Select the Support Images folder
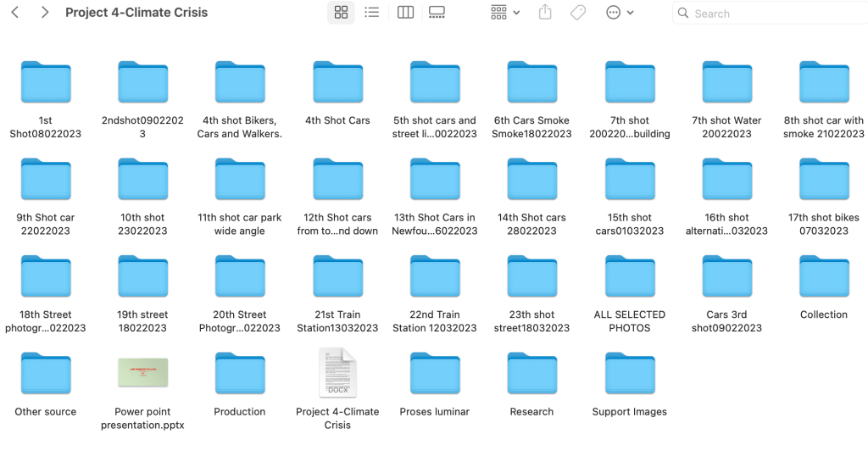The width and height of the screenshot is (868, 462). pyautogui.click(x=629, y=374)
